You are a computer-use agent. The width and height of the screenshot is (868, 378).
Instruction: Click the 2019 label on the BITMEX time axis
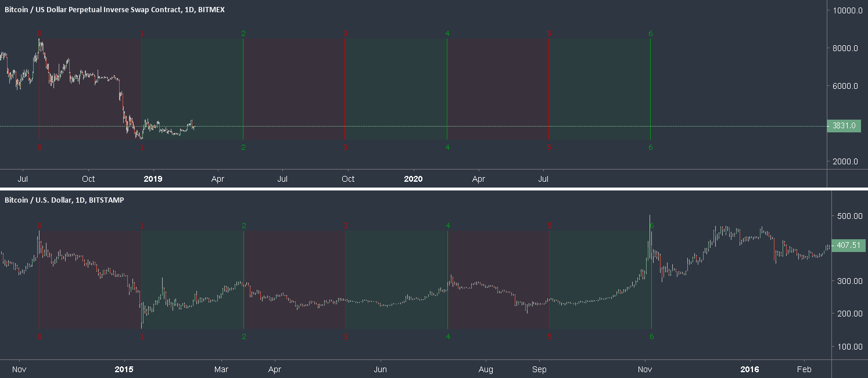[153, 179]
